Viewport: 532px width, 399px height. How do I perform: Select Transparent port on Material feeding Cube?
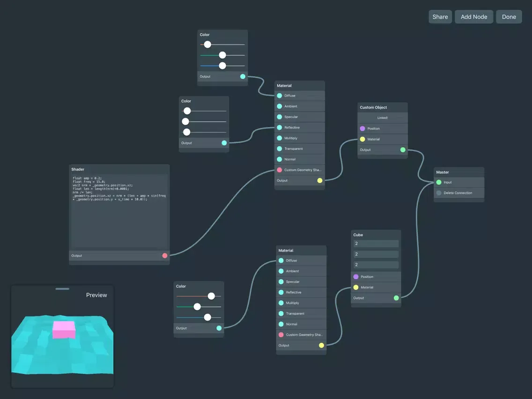click(x=281, y=313)
